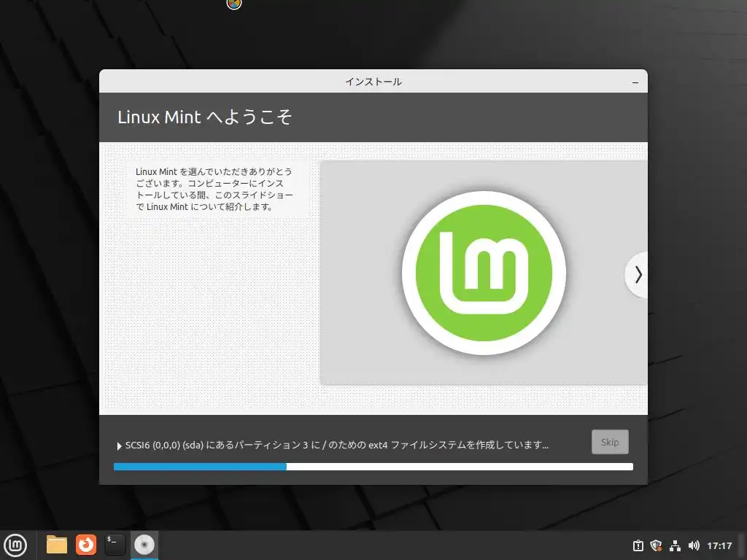Screen dimensions: 747x560
Task: Open the terminal from the panel
Action: (x=115, y=545)
